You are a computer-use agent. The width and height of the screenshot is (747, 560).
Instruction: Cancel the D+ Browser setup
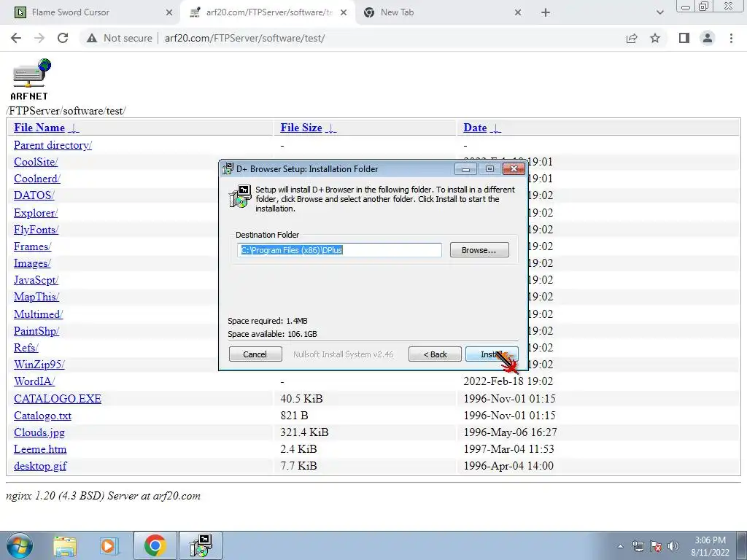[x=255, y=354]
